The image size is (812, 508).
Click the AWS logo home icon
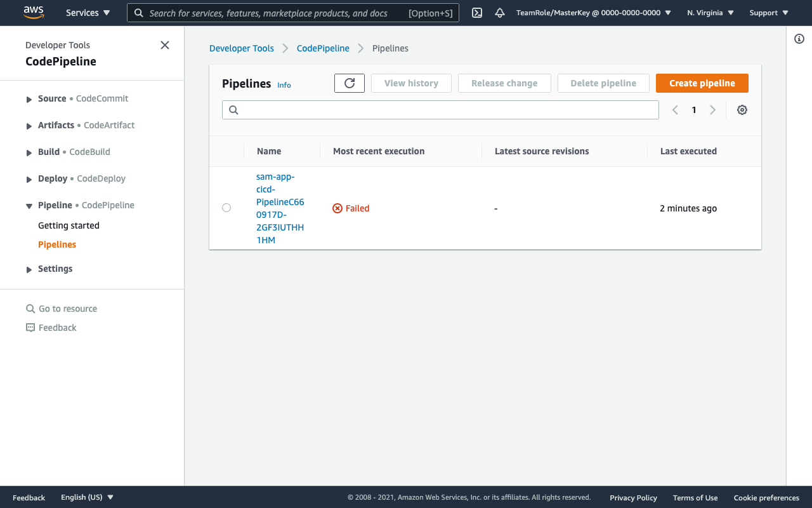34,12
